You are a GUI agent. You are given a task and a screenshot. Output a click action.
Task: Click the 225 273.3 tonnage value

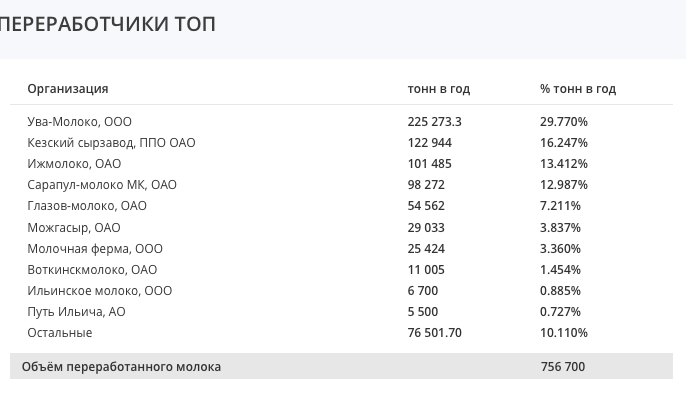[434, 122]
